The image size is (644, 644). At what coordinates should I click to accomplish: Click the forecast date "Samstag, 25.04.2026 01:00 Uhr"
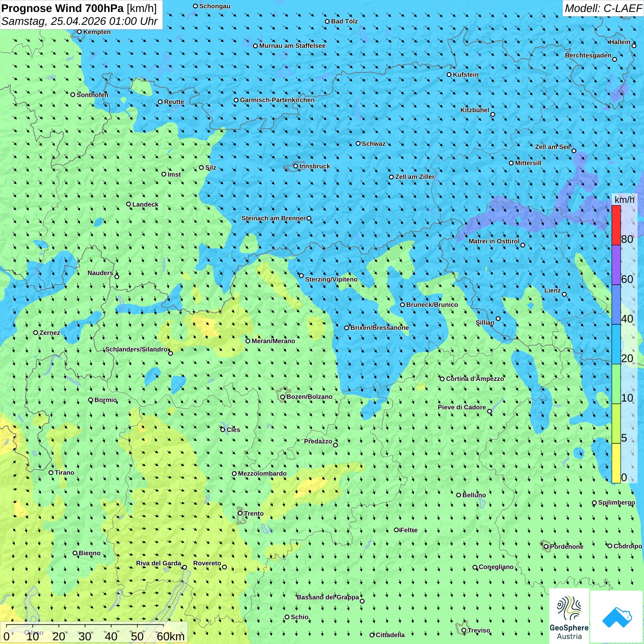[x=80, y=21]
